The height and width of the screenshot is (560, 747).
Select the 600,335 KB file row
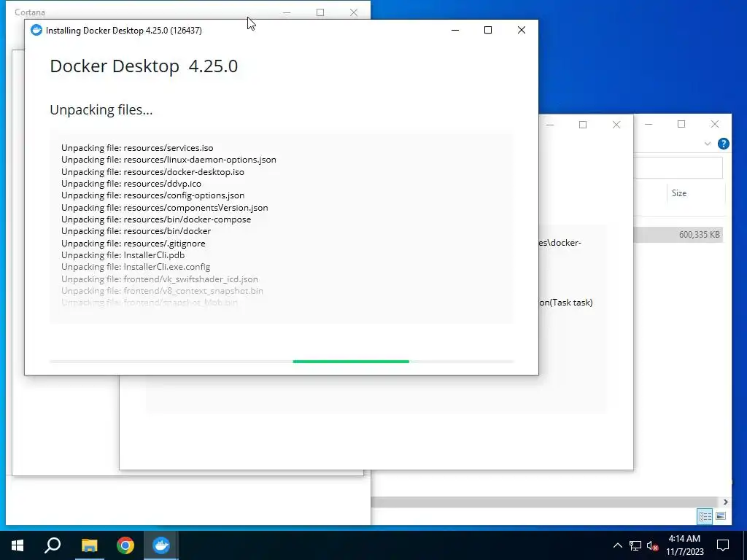(678, 235)
